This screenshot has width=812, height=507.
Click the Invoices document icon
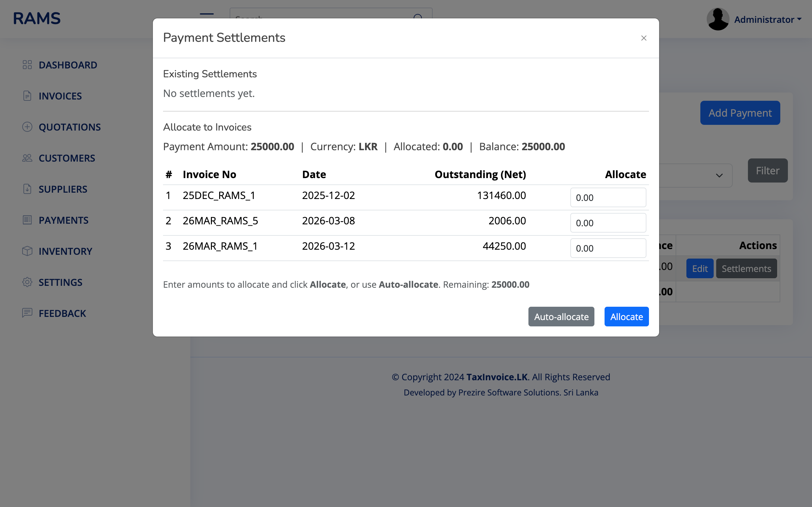coord(27,96)
